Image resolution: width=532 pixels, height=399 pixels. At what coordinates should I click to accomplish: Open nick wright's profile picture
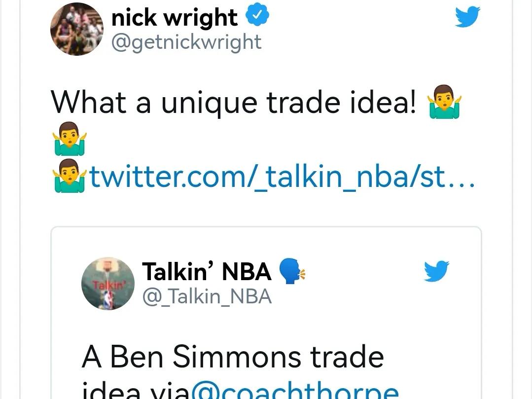click(77, 29)
